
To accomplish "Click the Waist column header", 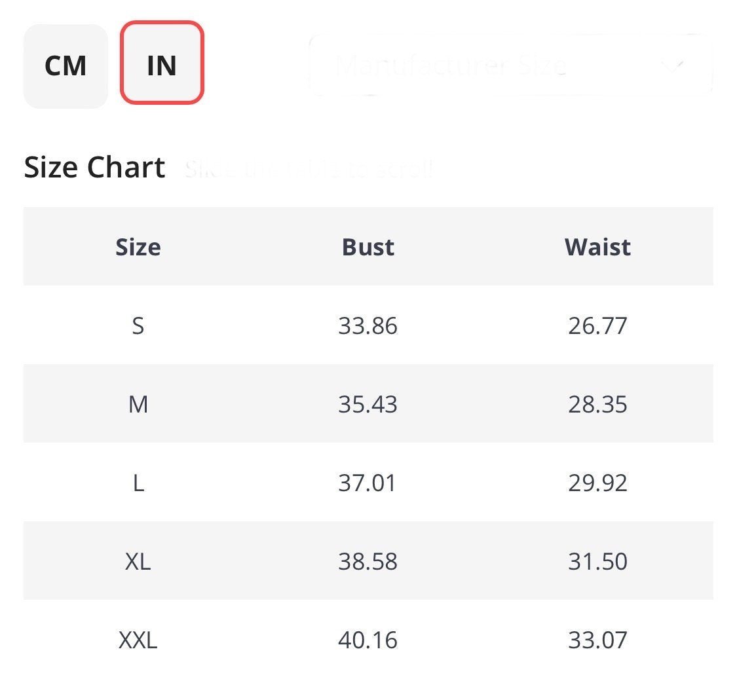I will [597, 247].
